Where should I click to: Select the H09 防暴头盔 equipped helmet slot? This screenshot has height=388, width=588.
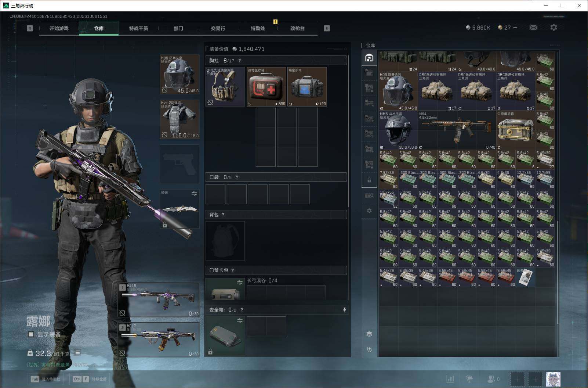coord(179,74)
